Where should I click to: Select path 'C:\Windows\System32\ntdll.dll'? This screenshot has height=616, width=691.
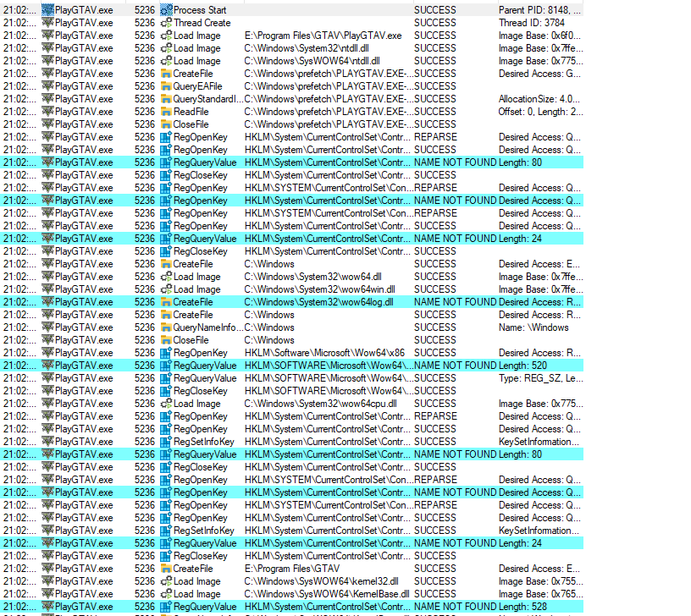click(x=307, y=48)
